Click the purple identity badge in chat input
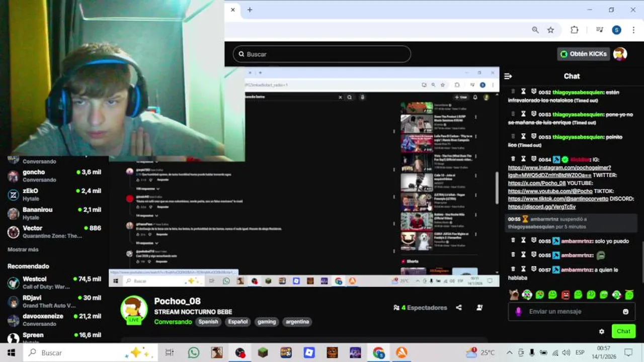This screenshot has width=644, height=362. pos(518,311)
